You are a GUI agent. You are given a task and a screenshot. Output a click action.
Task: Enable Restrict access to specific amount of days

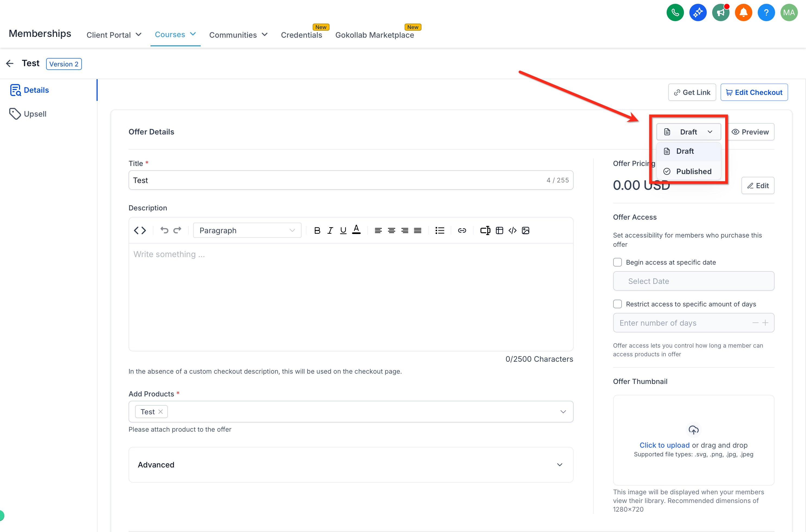(617, 304)
